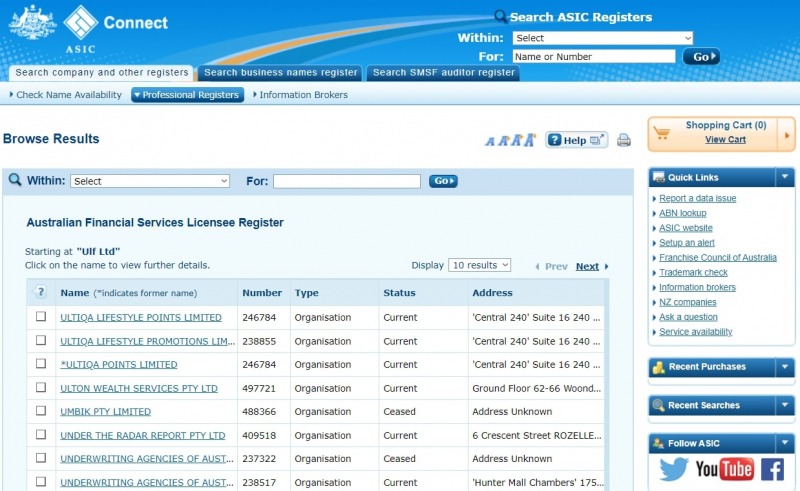Image resolution: width=800 pixels, height=491 pixels.
Task: Click the magnifier icon beside Search ASIC Registers
Action: point(501,16)
